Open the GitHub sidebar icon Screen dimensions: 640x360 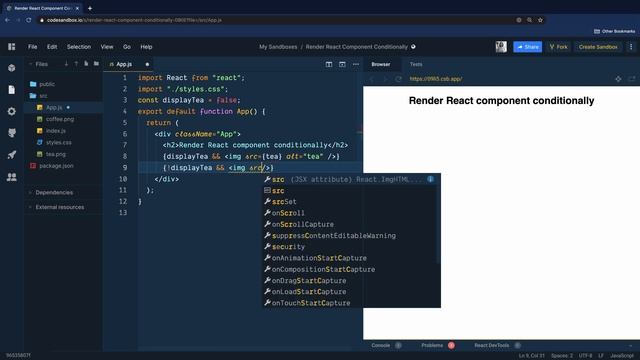coord(11,133)
